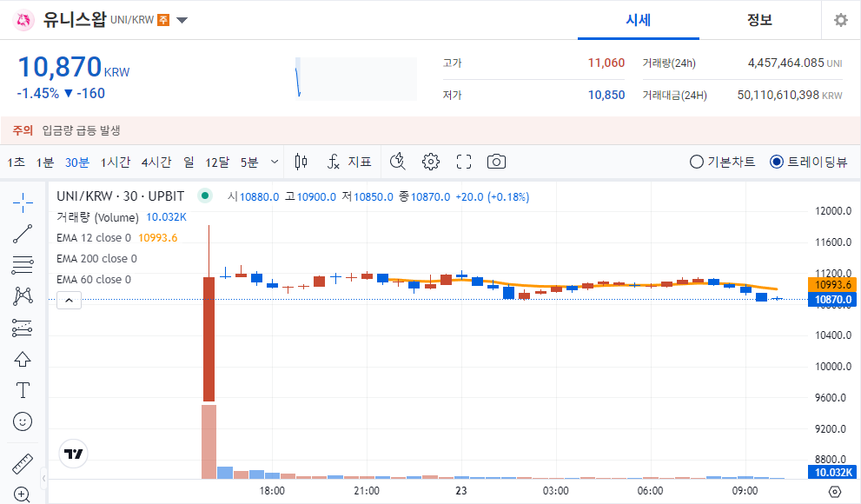This screenshot has height=504, width=861.
Task: Click the 23 date axis label
Action: 460,491
